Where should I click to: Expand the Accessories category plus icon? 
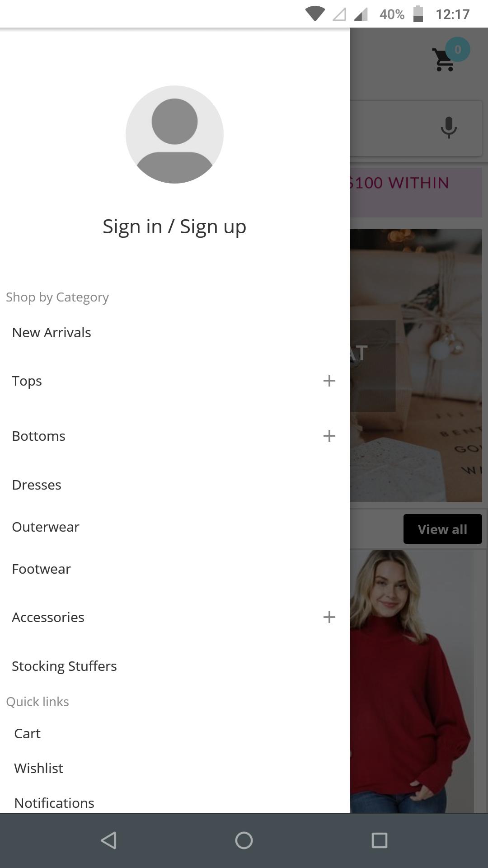tap(329, 617)
